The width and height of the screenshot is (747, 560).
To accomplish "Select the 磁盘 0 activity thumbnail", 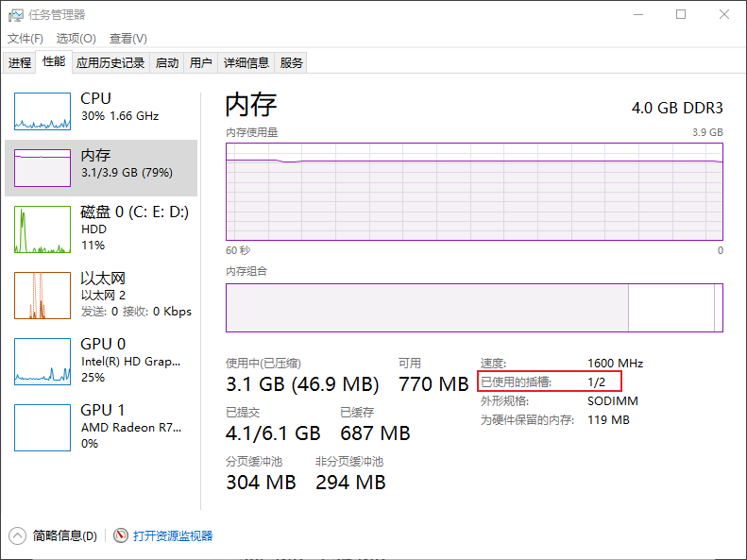I will (x=42, y=229).
